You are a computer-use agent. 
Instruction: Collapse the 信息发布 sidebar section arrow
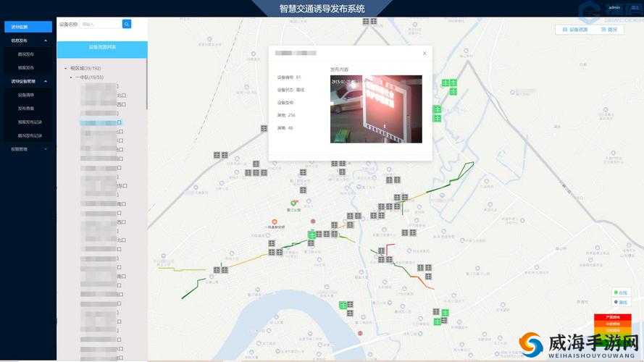(x=46, y=41)
